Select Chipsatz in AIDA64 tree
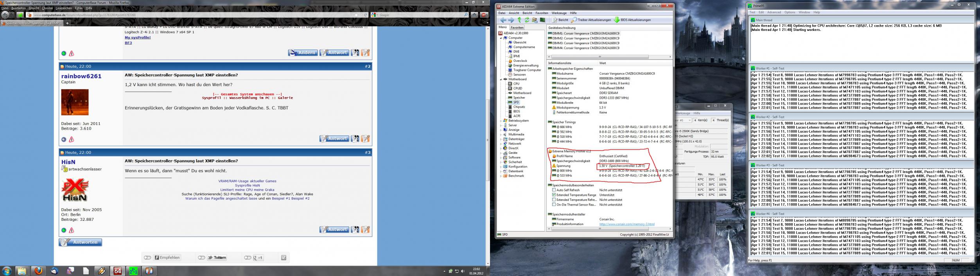This screenshot has width=980, height=276. (x=516, y=107)
